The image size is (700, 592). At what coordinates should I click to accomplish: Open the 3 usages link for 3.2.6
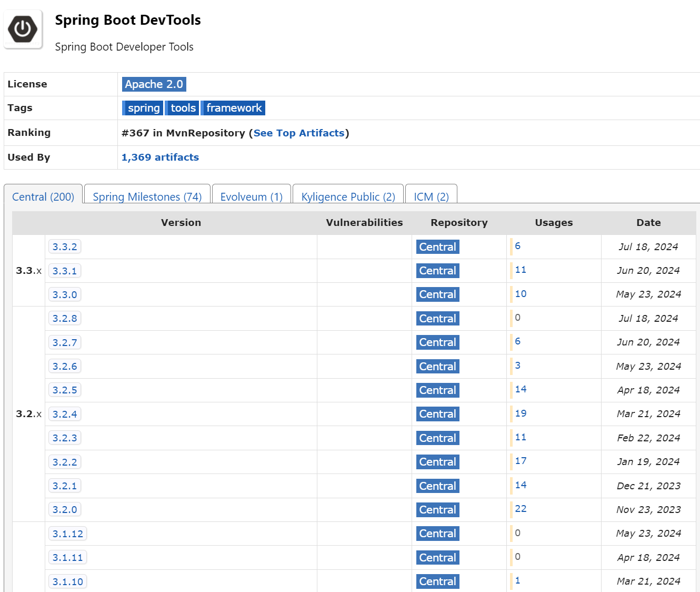point(517,366)
